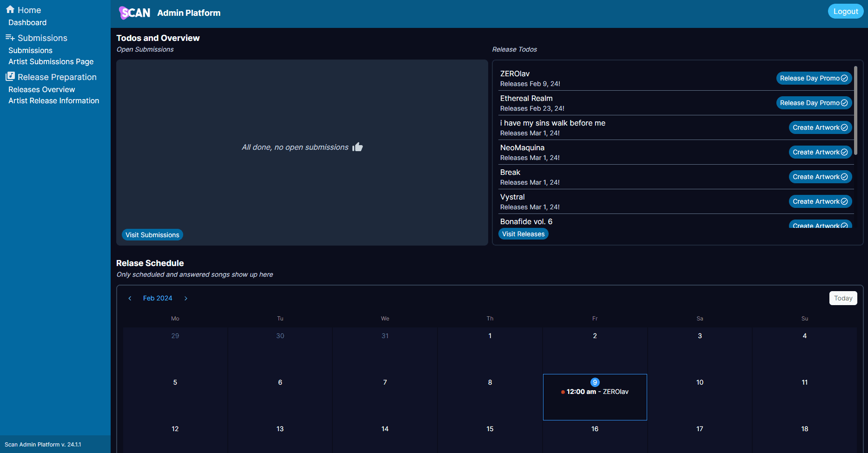Open the 12:00 am ZEROlav calendar event
Viewport: 868px width, 453px height.
click(x=595, y=392)
